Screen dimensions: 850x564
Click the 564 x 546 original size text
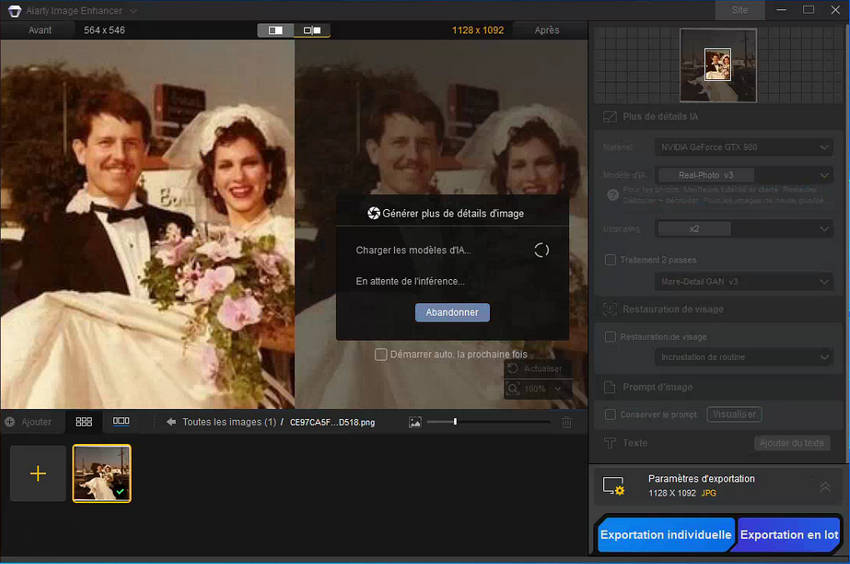point(104,30)
